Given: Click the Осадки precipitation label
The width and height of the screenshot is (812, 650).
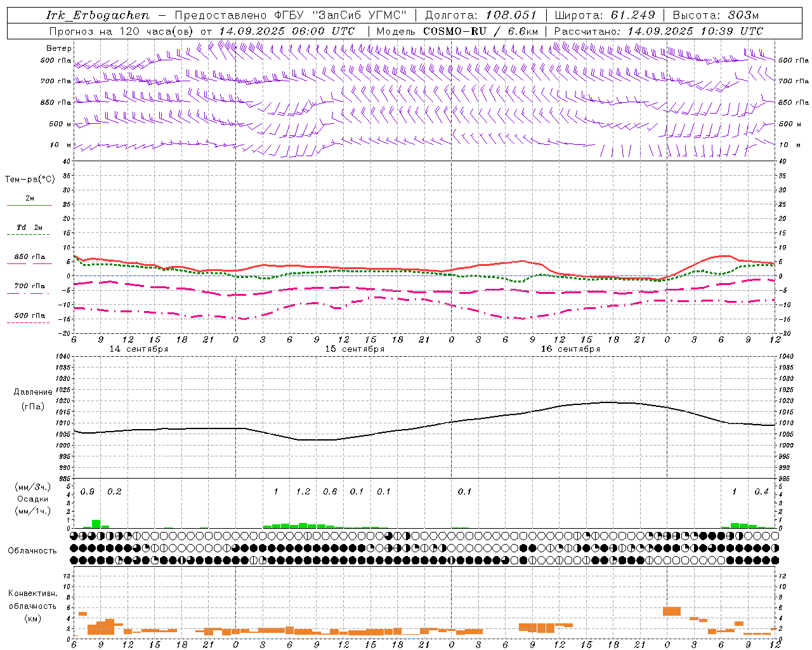Looking at the screenshot, I should (32, 499).
